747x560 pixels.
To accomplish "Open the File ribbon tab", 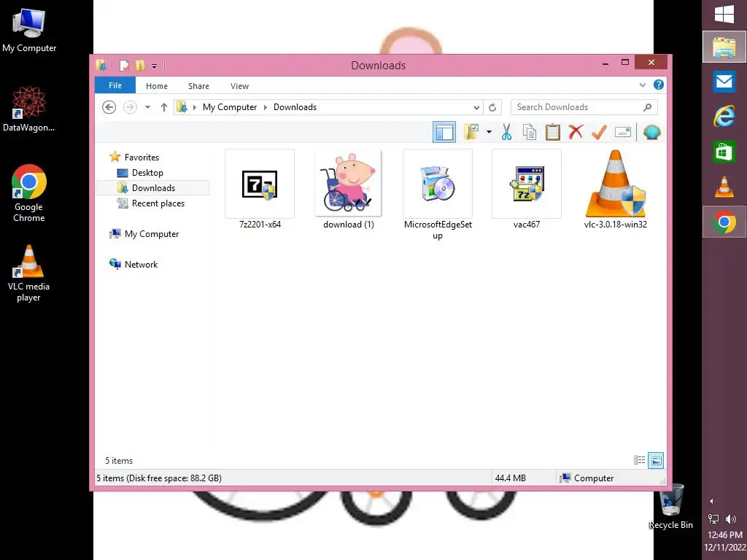I will pyautogui.click(x=115, y=86).
